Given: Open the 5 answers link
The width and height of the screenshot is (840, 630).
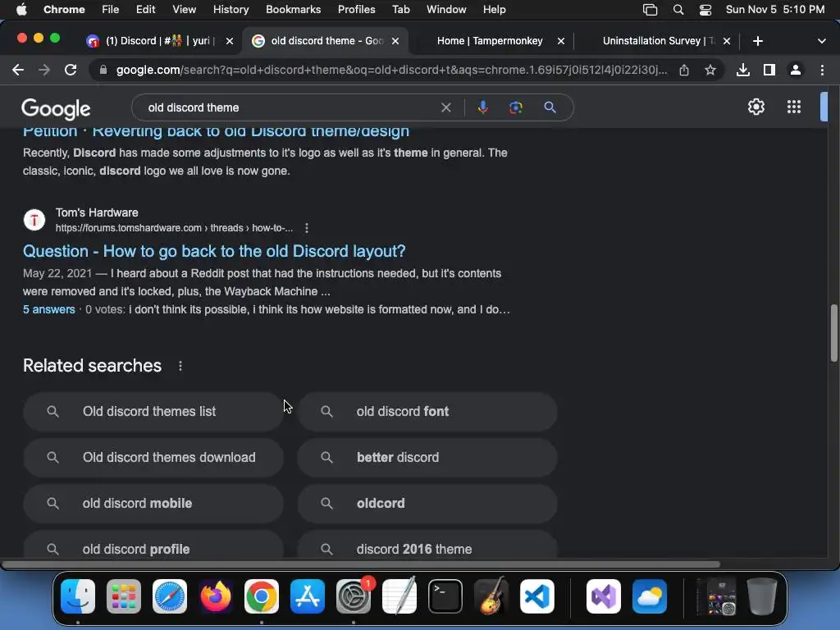Looking at the screenshot, I should (x=48, y=309).
